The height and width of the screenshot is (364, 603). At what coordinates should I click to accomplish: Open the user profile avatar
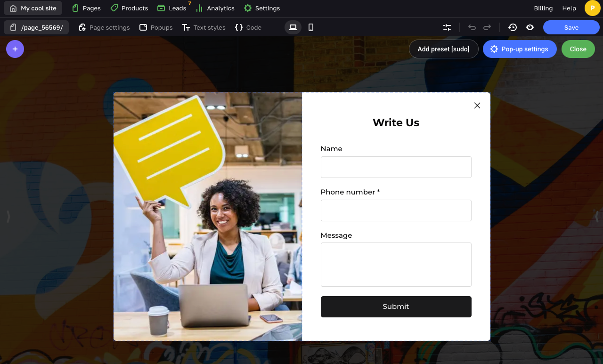click(592, 8)
